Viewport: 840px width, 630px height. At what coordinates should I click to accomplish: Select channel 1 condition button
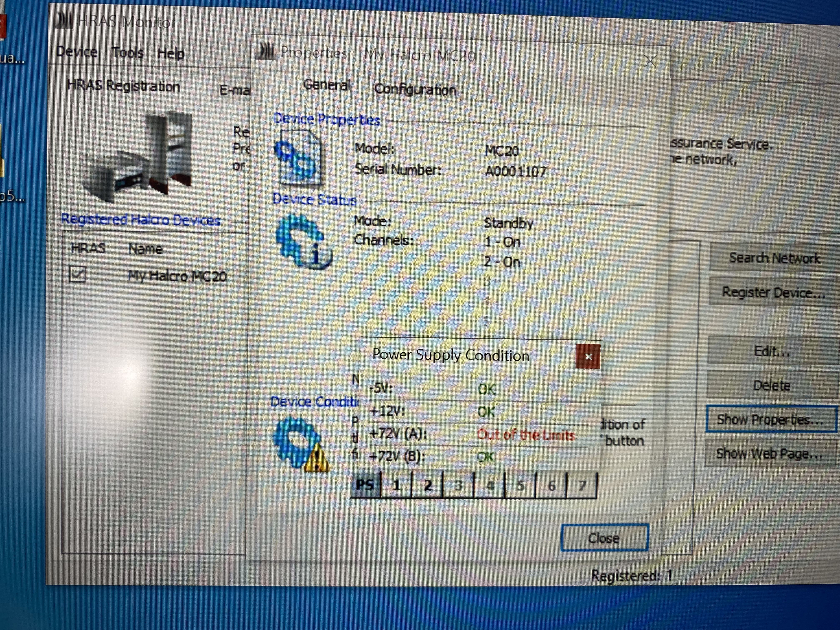[x=396, y=485]
